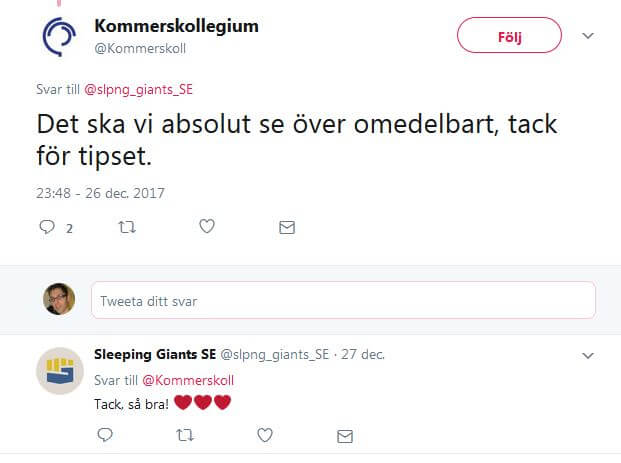Click your own profile photo thumbnail
The width and height of the screenshot is (621, 463).
(x=59, y=299)
